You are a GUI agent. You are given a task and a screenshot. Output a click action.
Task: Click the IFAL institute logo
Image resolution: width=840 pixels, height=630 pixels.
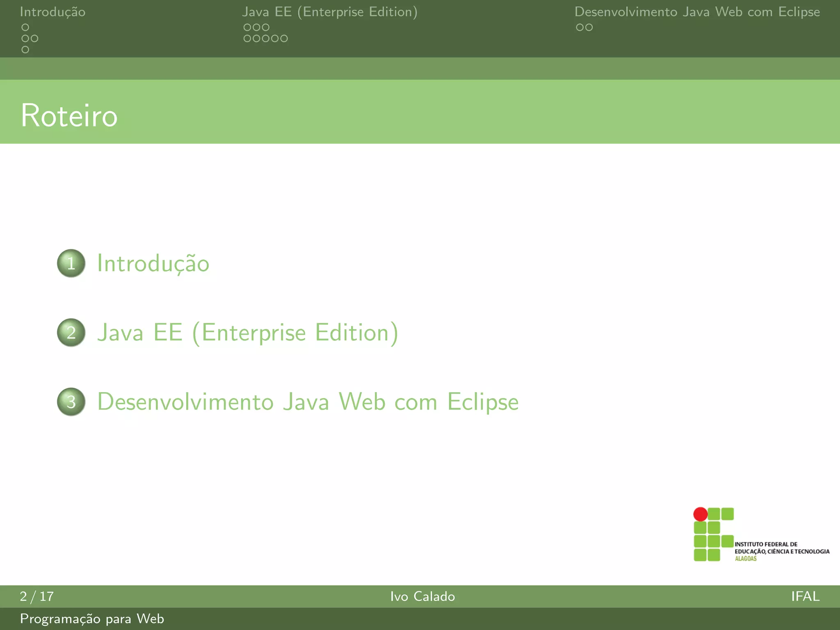761,534
